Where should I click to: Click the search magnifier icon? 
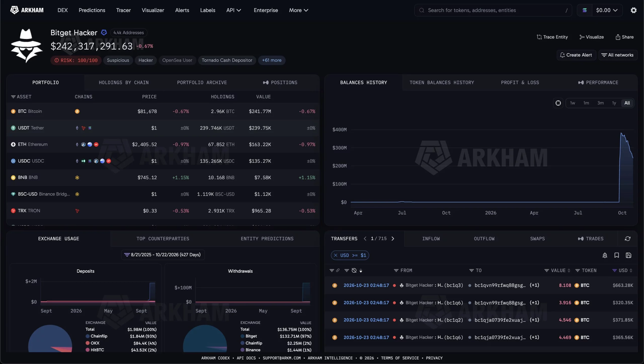point(422,10)
